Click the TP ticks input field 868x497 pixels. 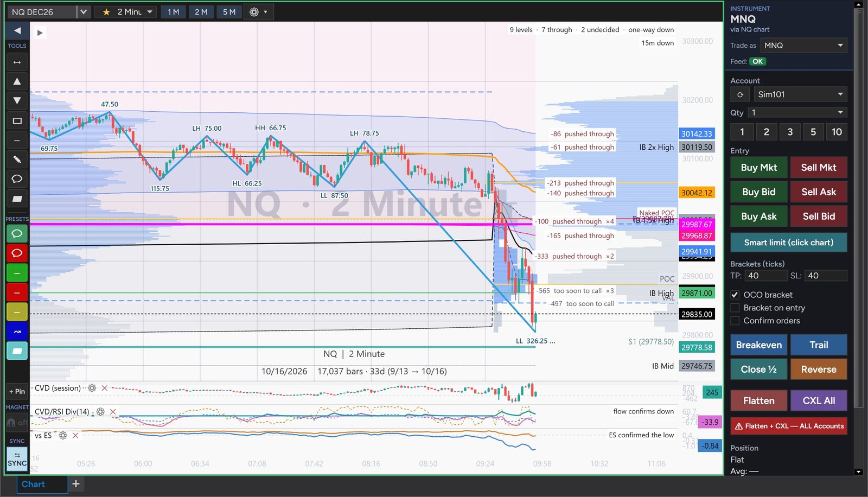(766, 276)
